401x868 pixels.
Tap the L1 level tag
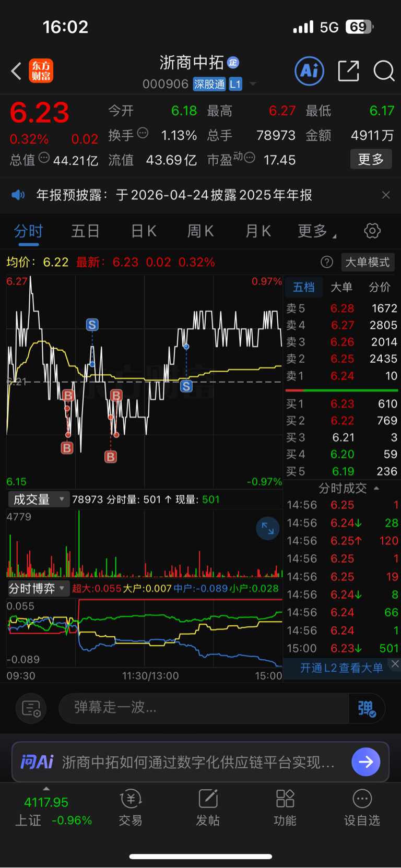(x=235, y=84)
